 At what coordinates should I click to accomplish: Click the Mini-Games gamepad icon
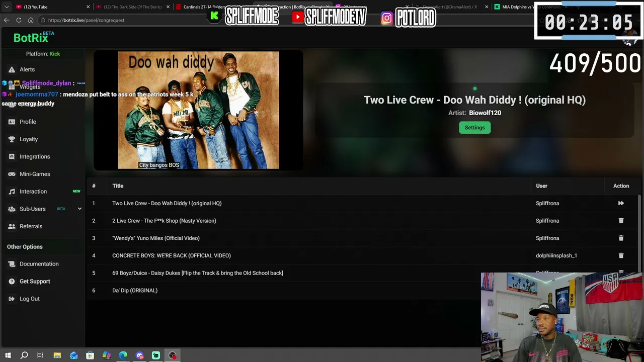(12, 174)
